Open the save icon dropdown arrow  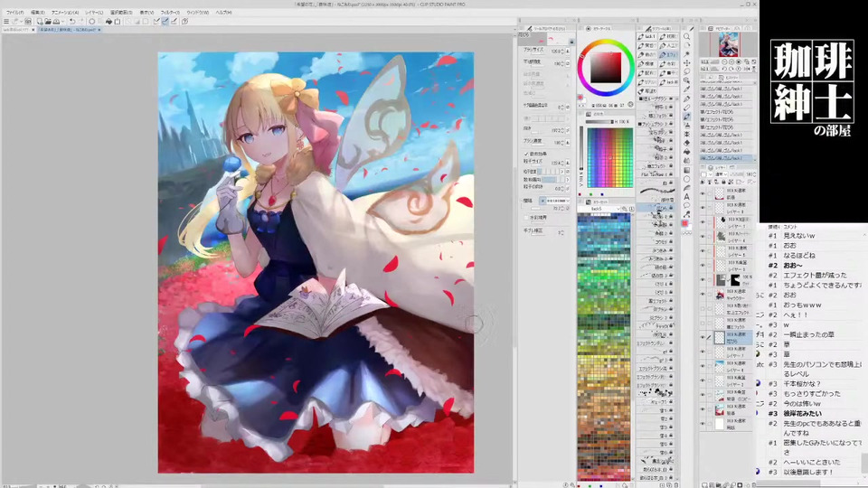(63, 21)
